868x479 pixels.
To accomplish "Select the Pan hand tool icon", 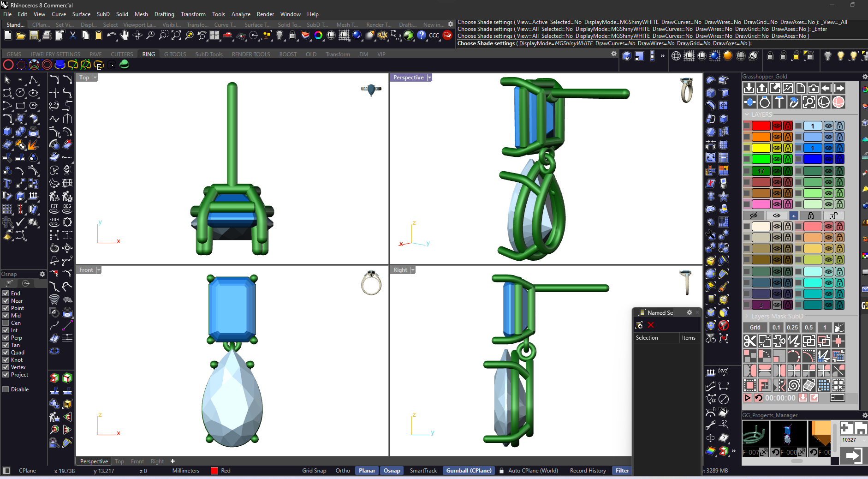I will tap(125, 36).
